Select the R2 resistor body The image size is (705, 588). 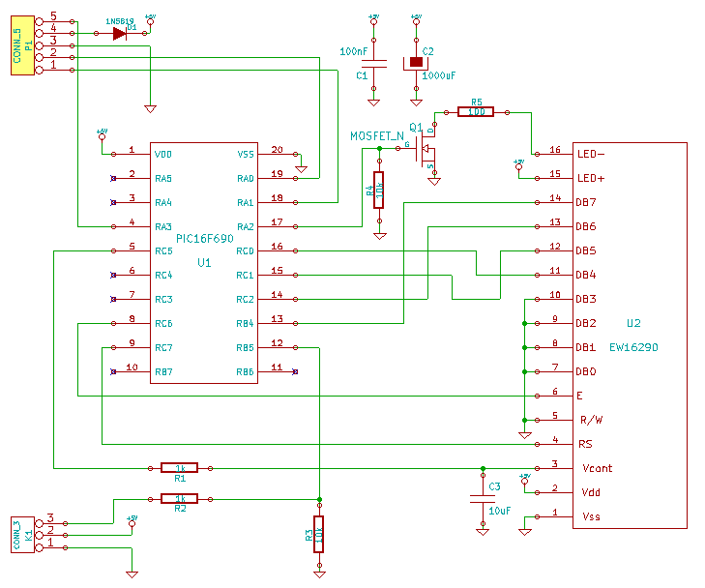180,499
